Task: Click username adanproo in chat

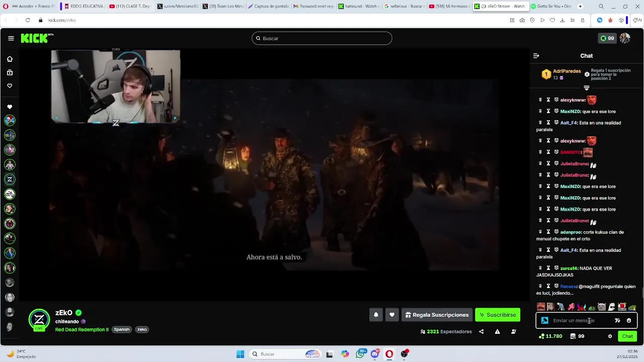Action: [x=571, y=232]
